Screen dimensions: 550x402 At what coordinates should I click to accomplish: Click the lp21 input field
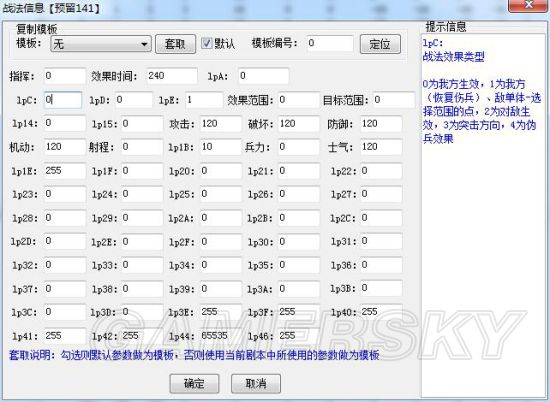(299, 171)
